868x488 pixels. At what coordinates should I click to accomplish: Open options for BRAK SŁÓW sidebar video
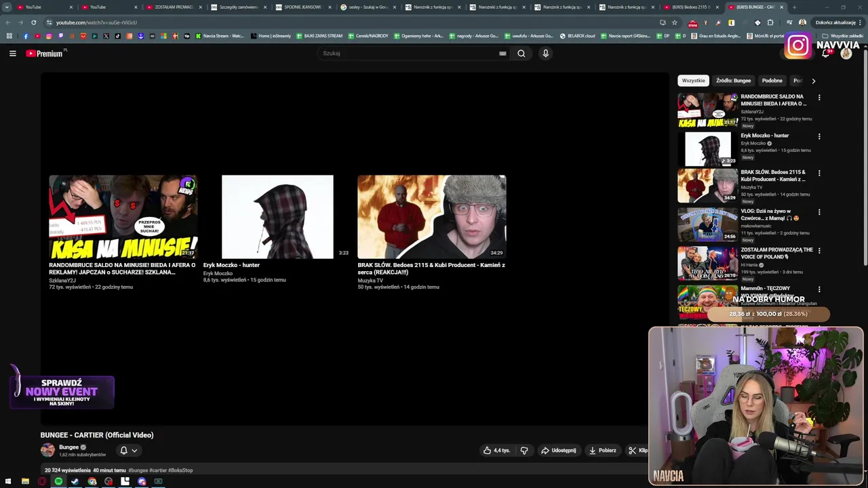click(818, 174)
